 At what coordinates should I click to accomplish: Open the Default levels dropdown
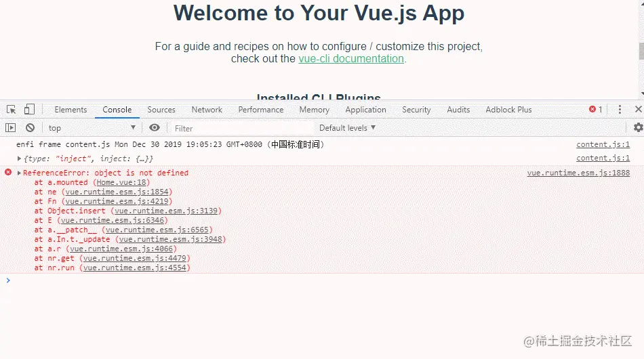point(347,128)
